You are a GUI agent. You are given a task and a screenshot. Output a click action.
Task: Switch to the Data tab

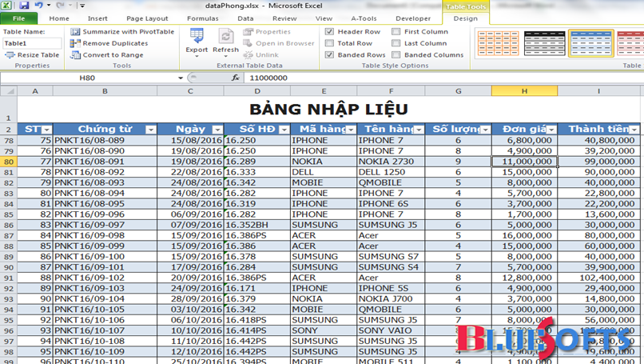tap(245, 18)
